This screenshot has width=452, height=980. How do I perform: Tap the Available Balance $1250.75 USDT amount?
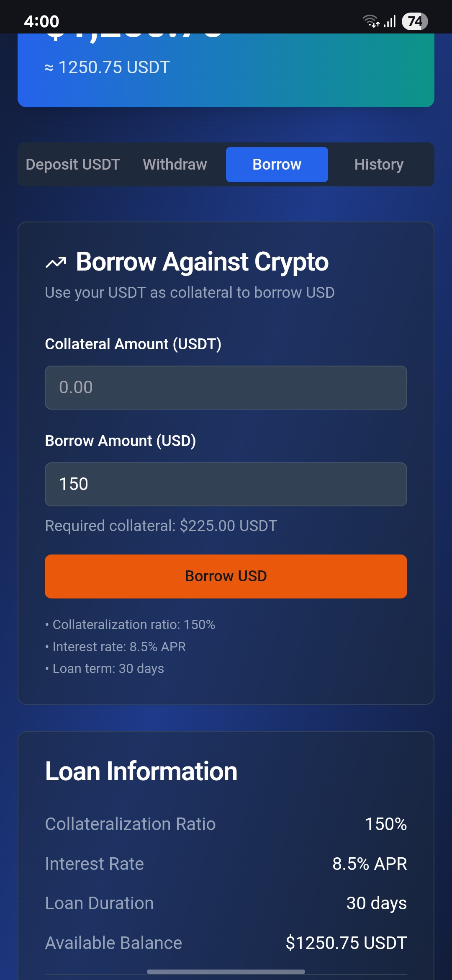[x=346, y=943]
